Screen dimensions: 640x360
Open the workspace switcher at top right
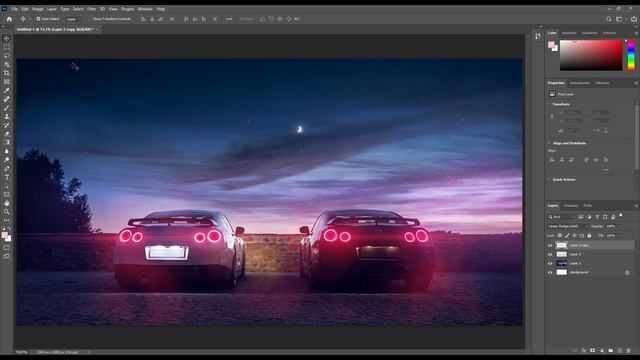(620, 19)
